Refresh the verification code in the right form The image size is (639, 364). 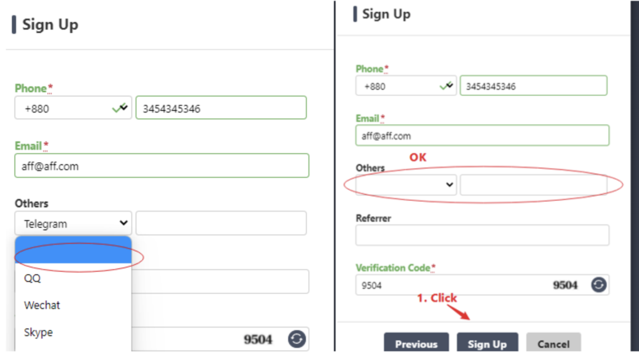(x=598, y=285)
